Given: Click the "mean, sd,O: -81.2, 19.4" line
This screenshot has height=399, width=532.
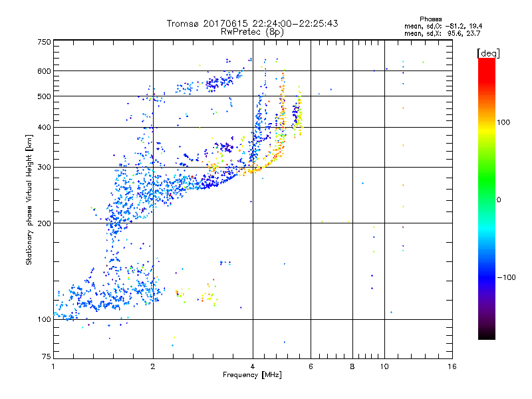Looking at the screenshot, I should tap(443, 27).
